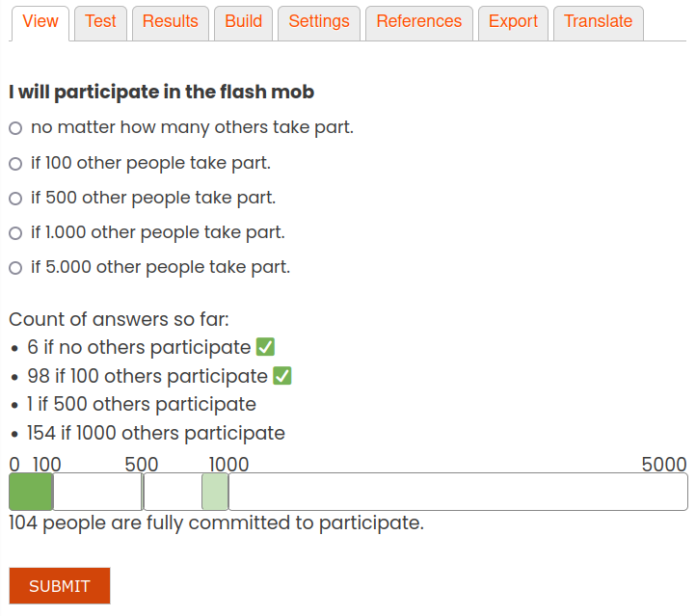
Task: Select 'if 500 other people take part' option
Action: [x=15, y=199]
